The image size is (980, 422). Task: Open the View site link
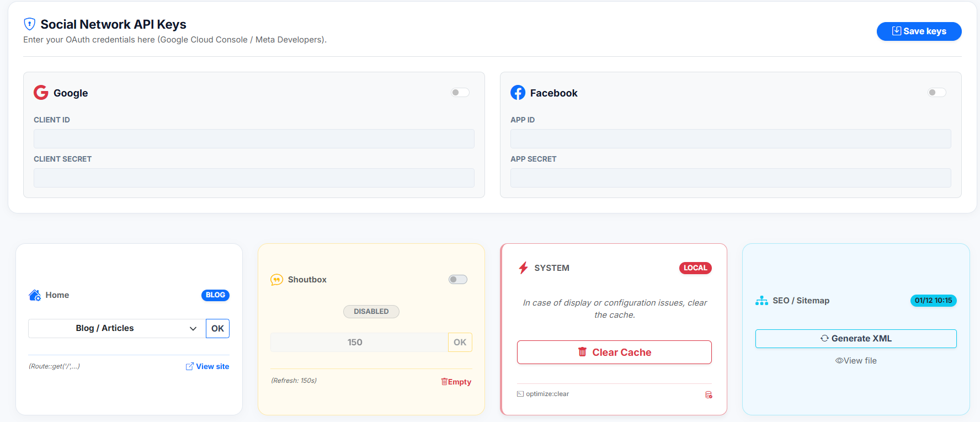click(207, 366)
